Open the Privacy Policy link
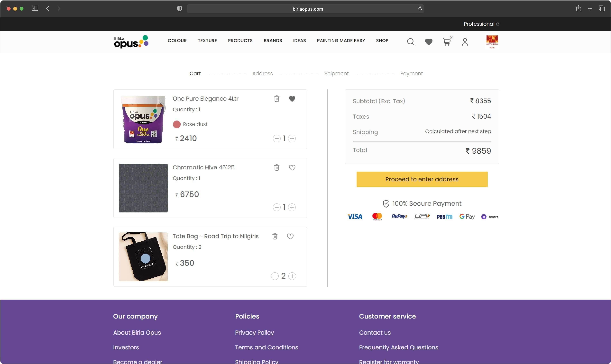Viewport: 611px width, 364px height. point(254,333)
